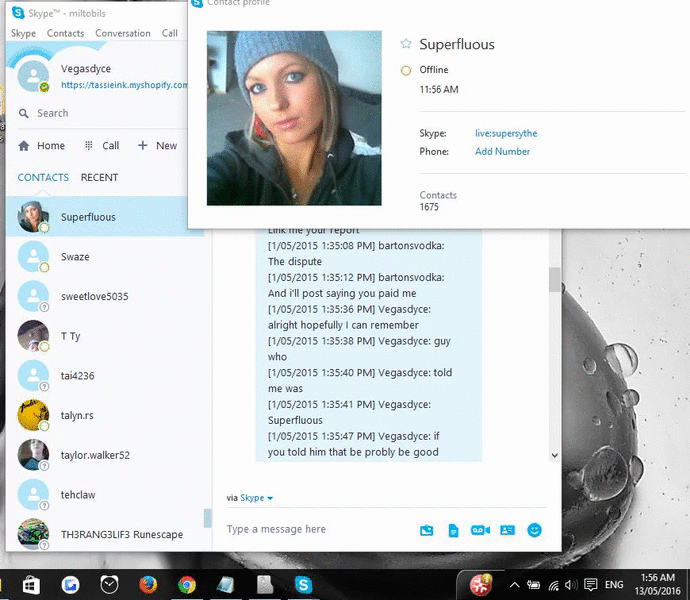The height and width of the screenshot is (600, 690).
Task: Select Superfluous in the contacts list
Action: pos(105,217)
